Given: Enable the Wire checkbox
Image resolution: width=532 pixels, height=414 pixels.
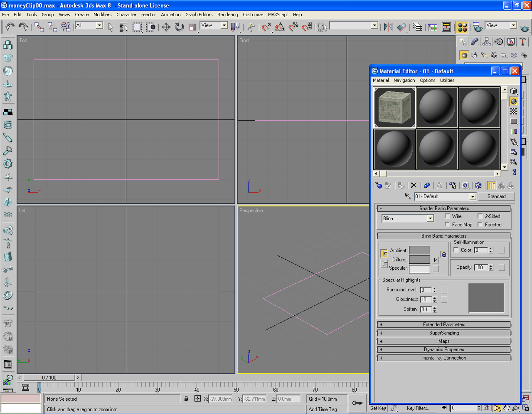Looking at the screenshot, I should [x=447, y=216].
